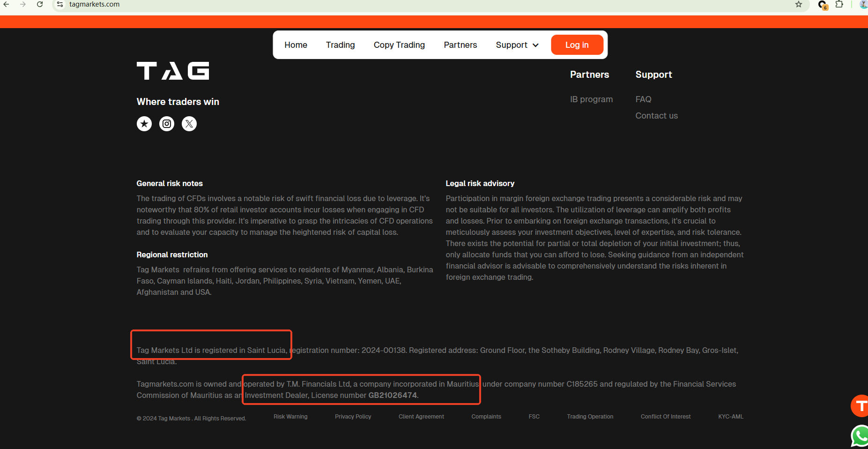Open the extension icon with the badge
The height and width of the screenshot is (449, 868).
tap(823, 5)
